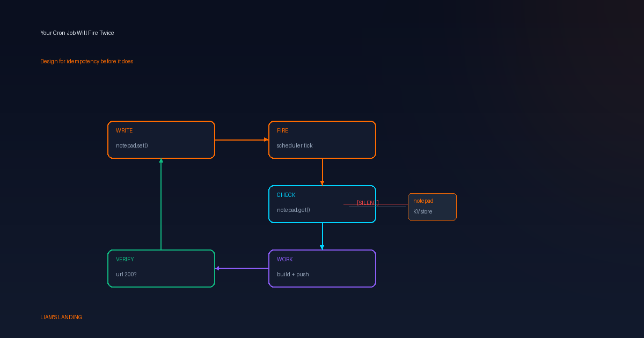
Task: Click the 'notepad.get()' text
Action: click(294, 210)
